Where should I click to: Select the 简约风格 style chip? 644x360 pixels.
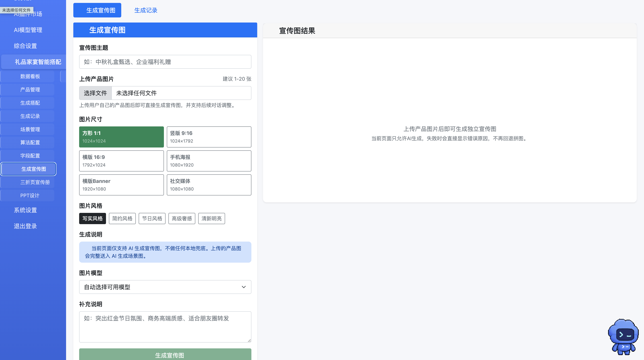tap(122, 218)
